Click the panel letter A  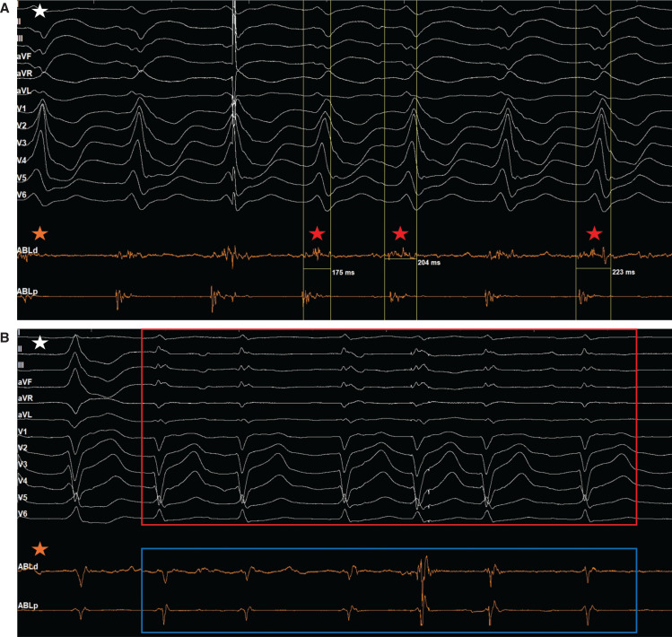4,8
